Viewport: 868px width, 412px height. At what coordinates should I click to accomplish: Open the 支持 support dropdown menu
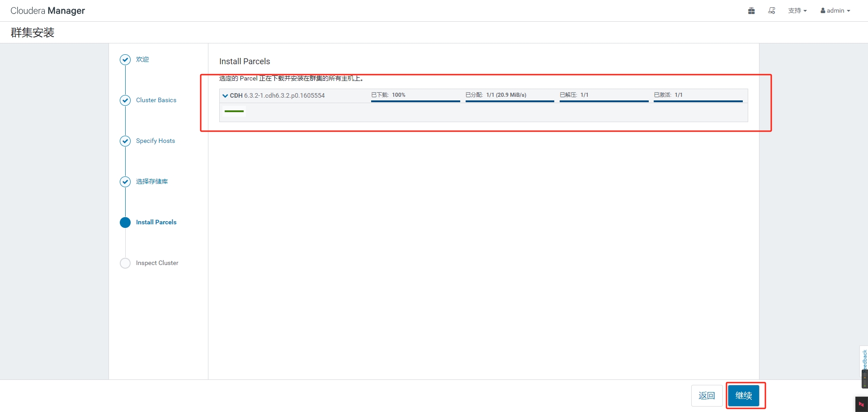(797, 10)
